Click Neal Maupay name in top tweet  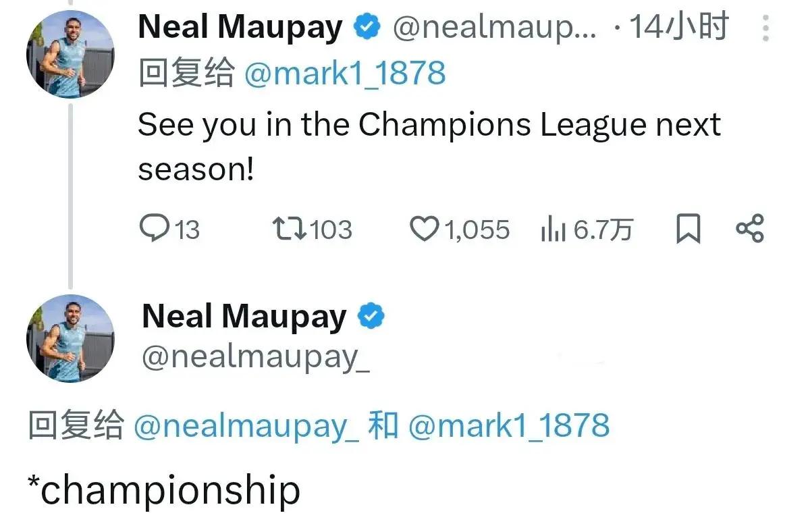click(240, 28)
